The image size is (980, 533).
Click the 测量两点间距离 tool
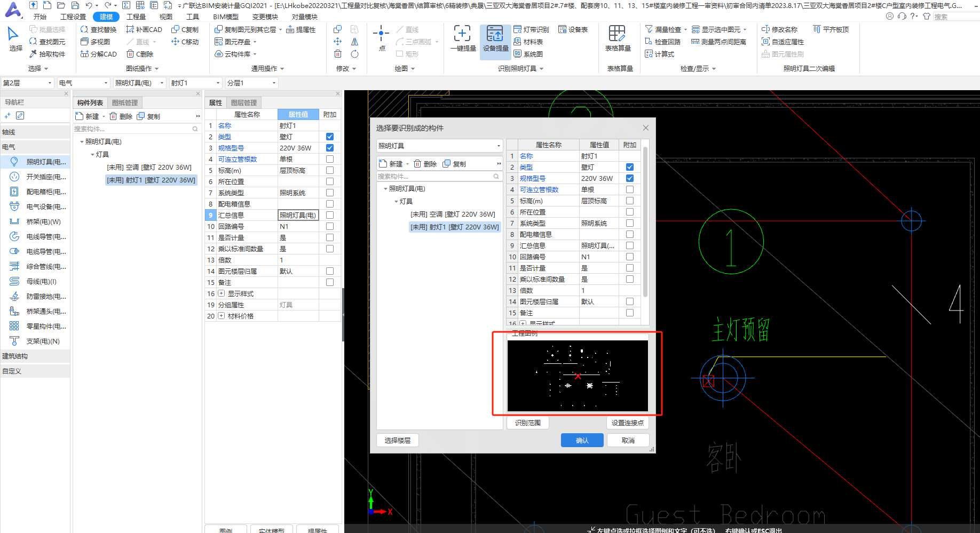coord(718,42)
